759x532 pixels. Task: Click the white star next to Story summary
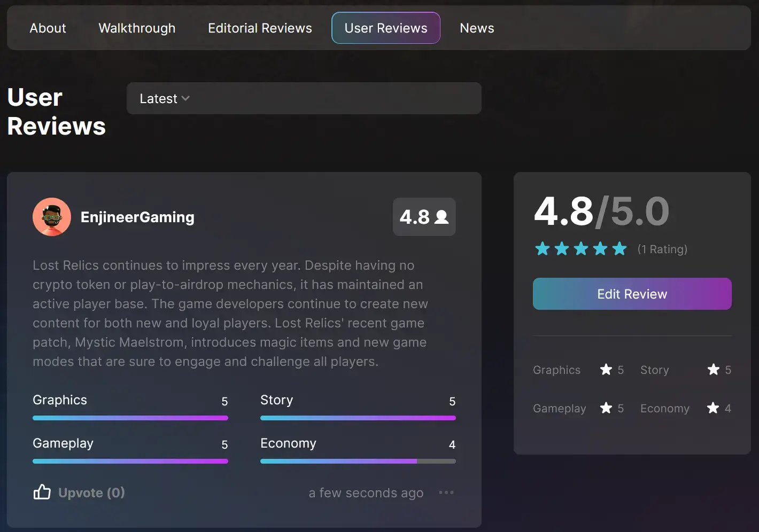coord(714,369)
